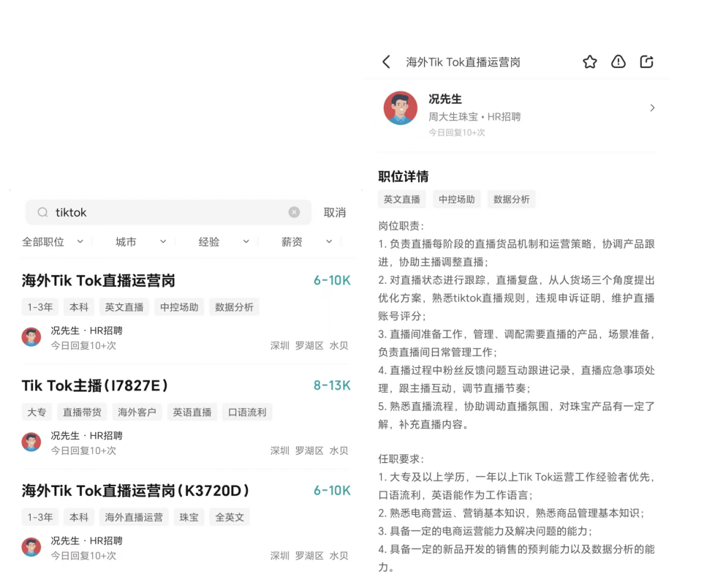Tap the share icon to share this job
715x588 pixels.
(x=646, y=62)
